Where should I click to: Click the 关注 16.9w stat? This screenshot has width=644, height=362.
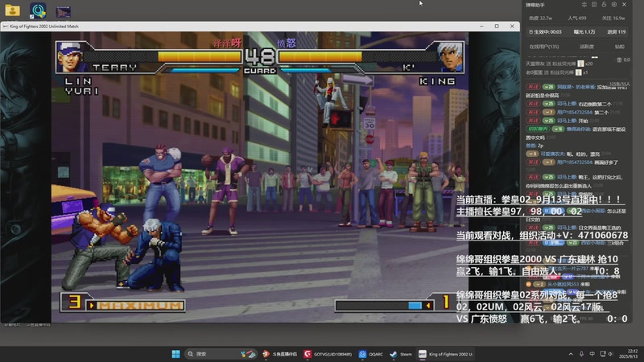613,18
